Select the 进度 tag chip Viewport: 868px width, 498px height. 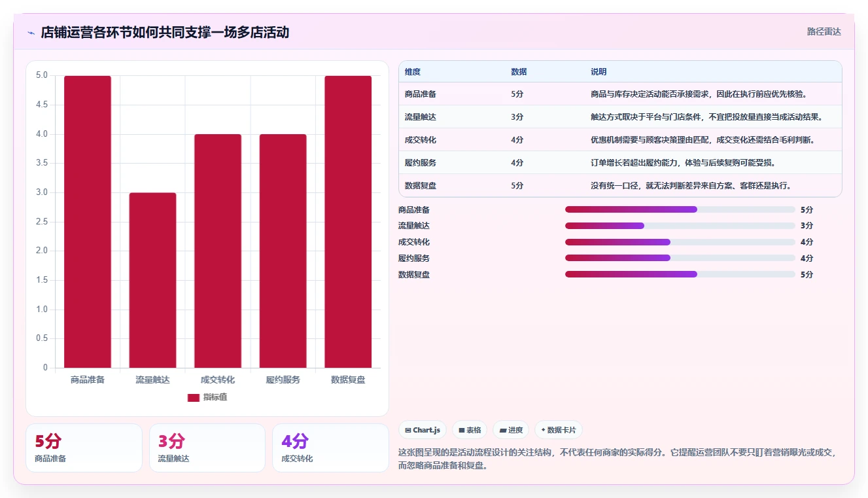(511, 430)
